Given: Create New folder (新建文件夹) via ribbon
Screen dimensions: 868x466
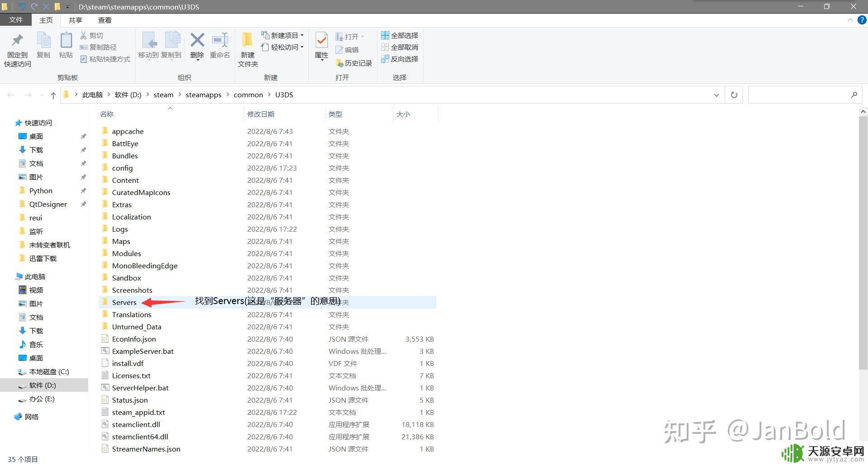Looking at the screenshot, I should pyautogui.click(x=248, y=50).
